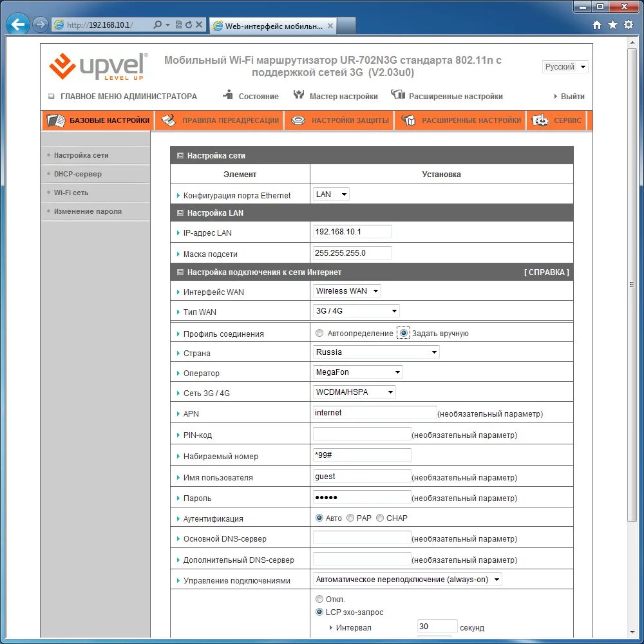Image resolution: width=644 pixels, height=644 pixels.
Task: Select Задать вручную profile radio button
Action: (x=404, y=333)
